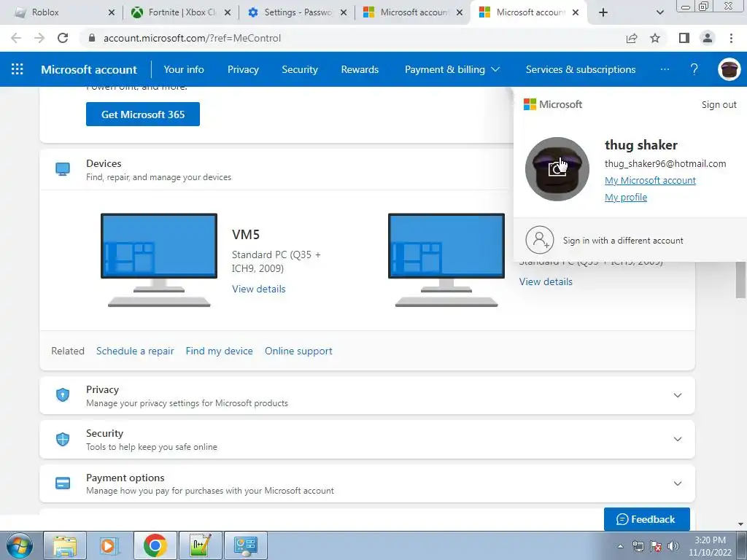
Task: Open File Explorer from taskbar
Action: click(65, 545)
